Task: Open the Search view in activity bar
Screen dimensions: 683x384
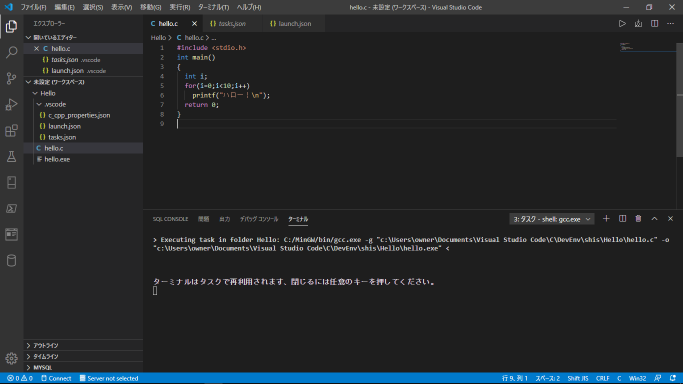Action: click(11, 53)
